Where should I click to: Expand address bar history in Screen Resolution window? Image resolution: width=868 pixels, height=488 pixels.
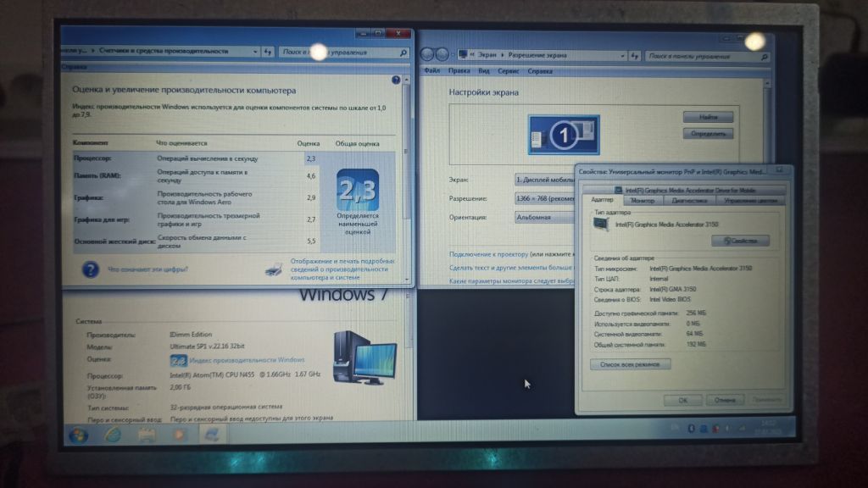(x=623, y=56)
